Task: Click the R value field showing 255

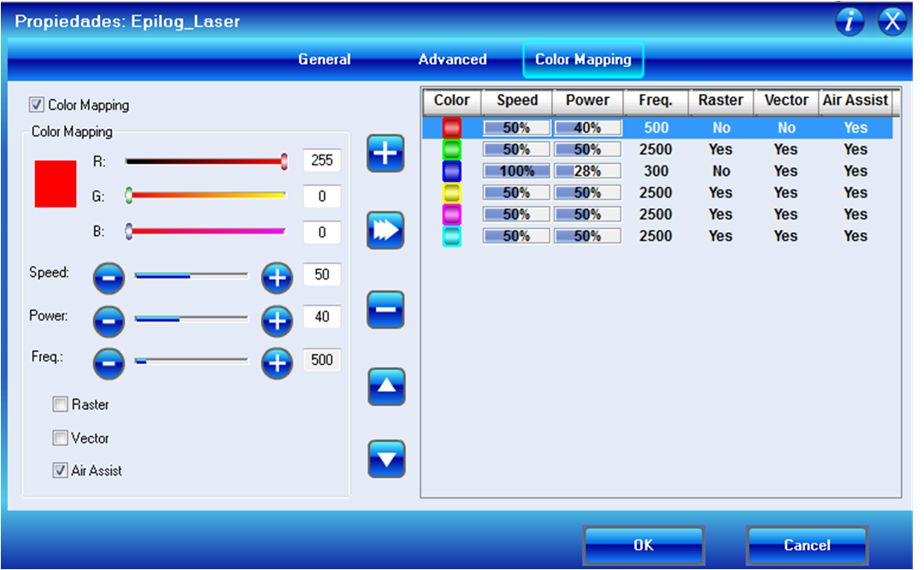Action: [321, 161]
